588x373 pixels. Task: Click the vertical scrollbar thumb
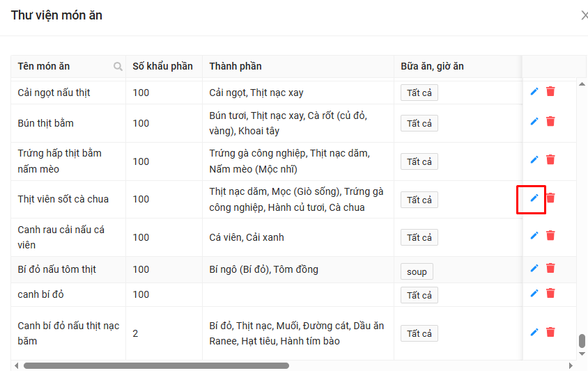pos(582,341)
